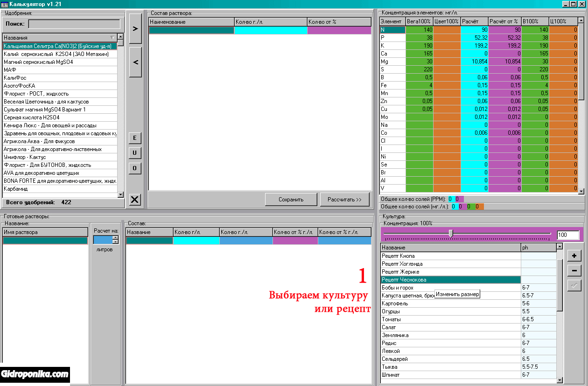Select Карбамид fertilizer
Viewport: 588px width, 386px height.
click(x=59, y=189)
